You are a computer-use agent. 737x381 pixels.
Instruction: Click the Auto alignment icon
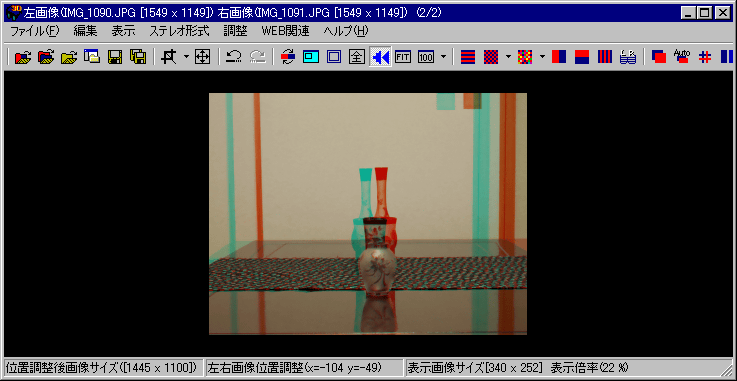pos(681,57)
